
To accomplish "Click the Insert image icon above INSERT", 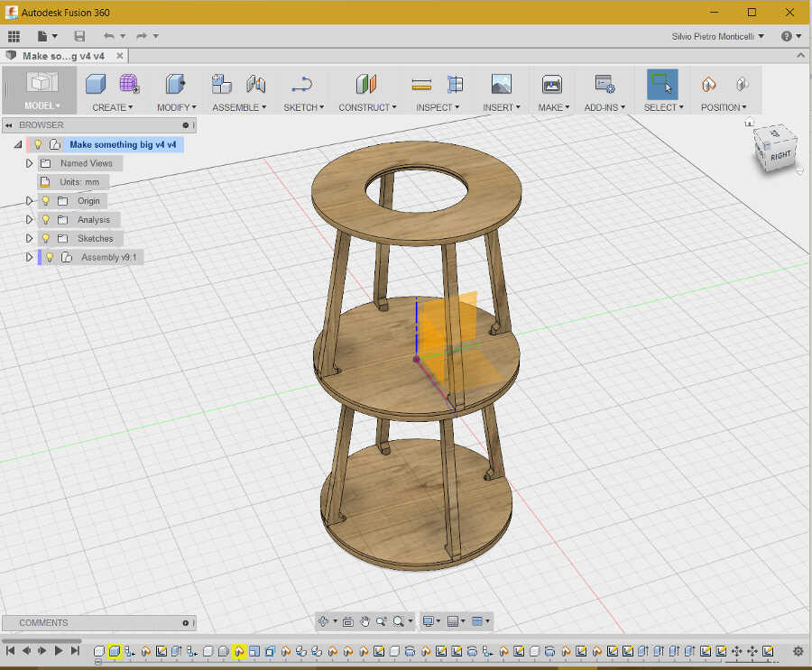I will (x=502, y=84).
